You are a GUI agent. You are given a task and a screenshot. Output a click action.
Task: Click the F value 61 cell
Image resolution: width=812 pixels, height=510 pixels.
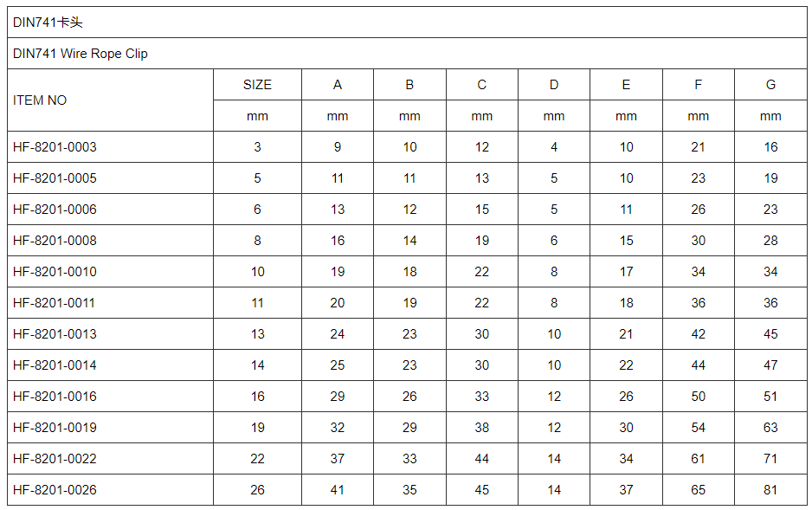click(x=699, y=459)
